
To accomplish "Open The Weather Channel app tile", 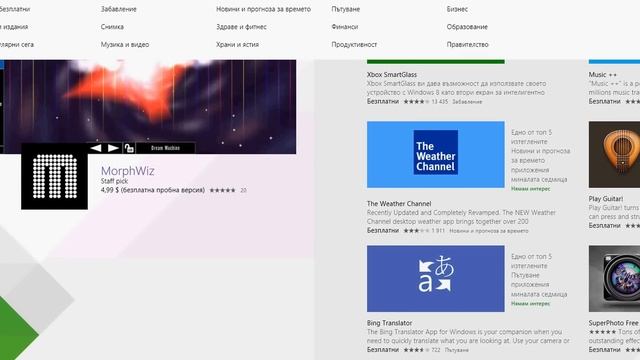I will pyautogui.click(x=436, y=154).
